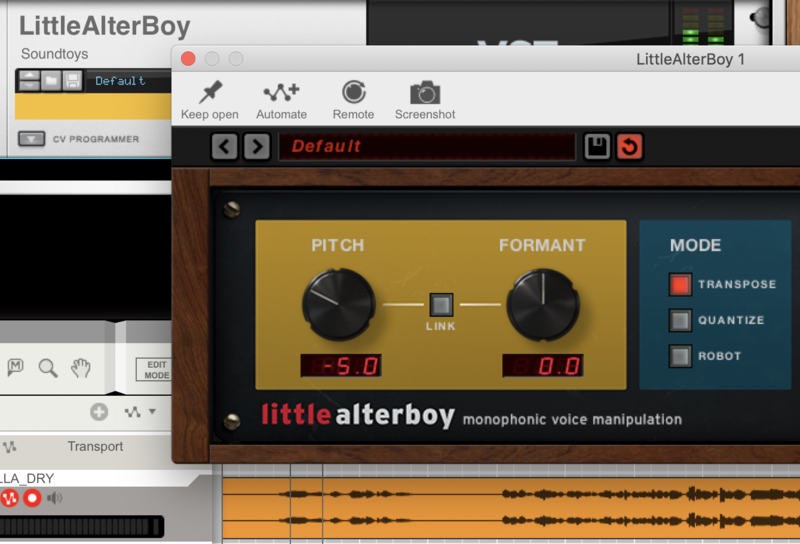Image resolution: width=800 pixels, height=544 pixels.
Task: Select the orange audio clip waveform
Action: (511, 507)
